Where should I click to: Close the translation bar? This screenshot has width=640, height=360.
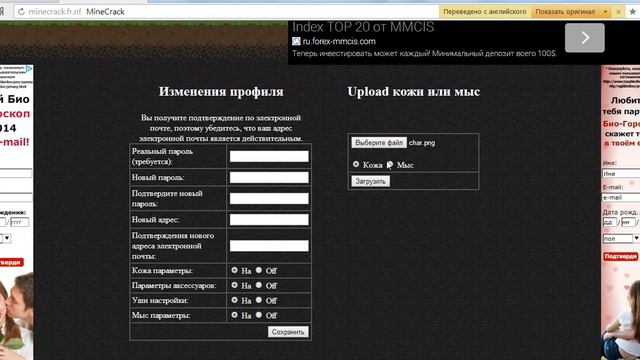pyautogui.click(x=618, y=12)
